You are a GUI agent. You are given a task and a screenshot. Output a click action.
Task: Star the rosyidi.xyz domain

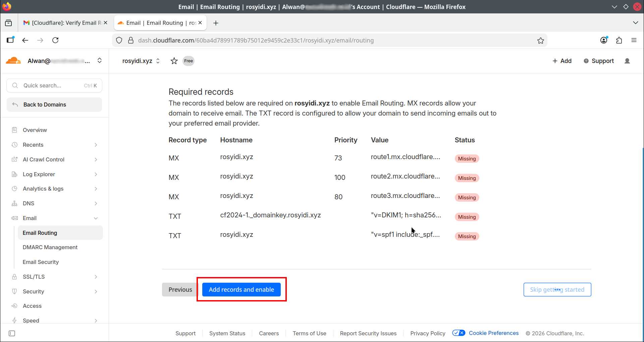point(174,61)
